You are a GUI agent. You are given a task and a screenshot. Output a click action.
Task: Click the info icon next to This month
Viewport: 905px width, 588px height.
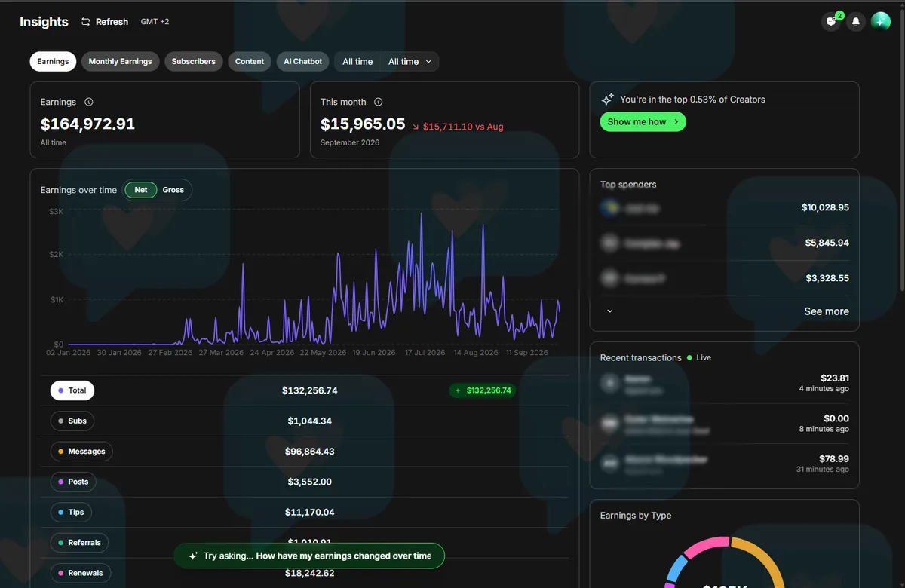click(x=379, y=102)
